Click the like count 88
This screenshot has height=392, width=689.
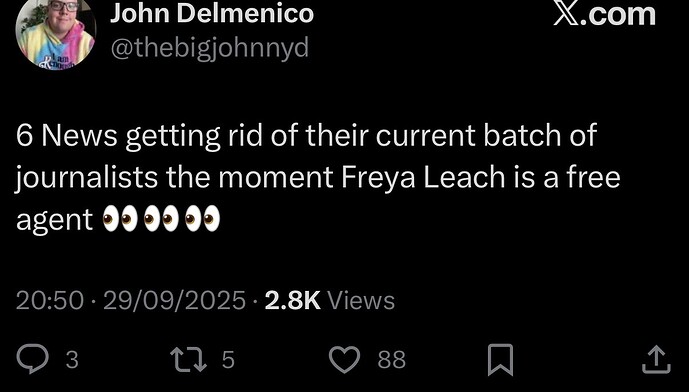[x=392, y=359]
